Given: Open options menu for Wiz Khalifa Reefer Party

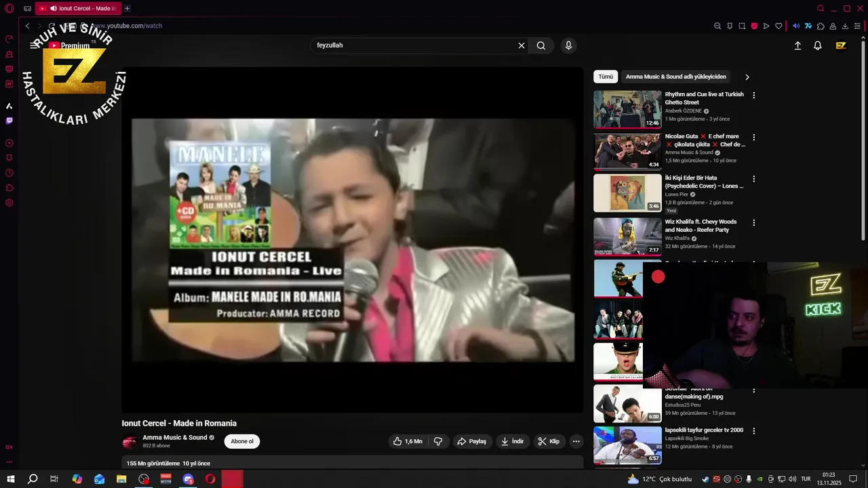Looking at the screenshot, I should point(753,223).
